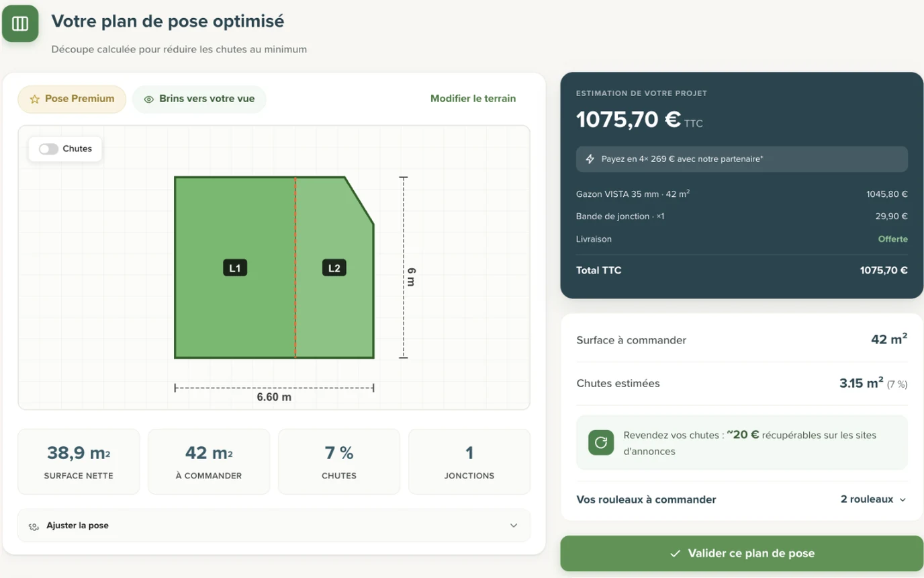Click the eye icon beside Brins vers votre vue

149,99
